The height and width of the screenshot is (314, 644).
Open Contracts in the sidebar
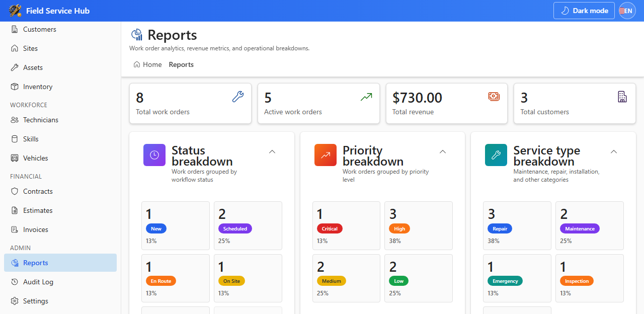click(60, 191)
